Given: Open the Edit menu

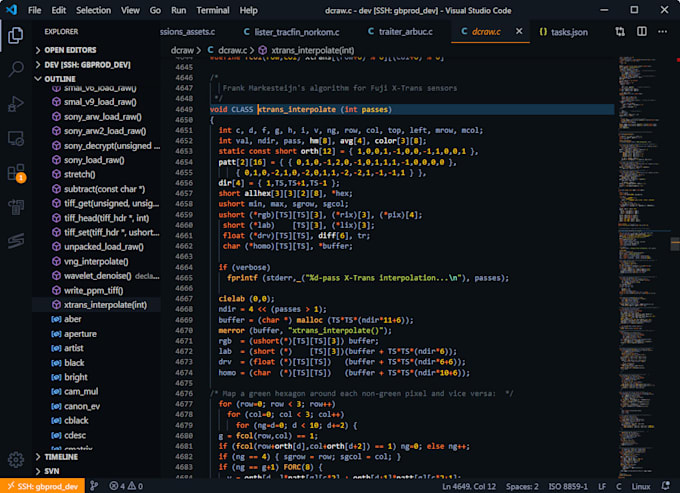Looking at the screenshot, I should [59, 10].
